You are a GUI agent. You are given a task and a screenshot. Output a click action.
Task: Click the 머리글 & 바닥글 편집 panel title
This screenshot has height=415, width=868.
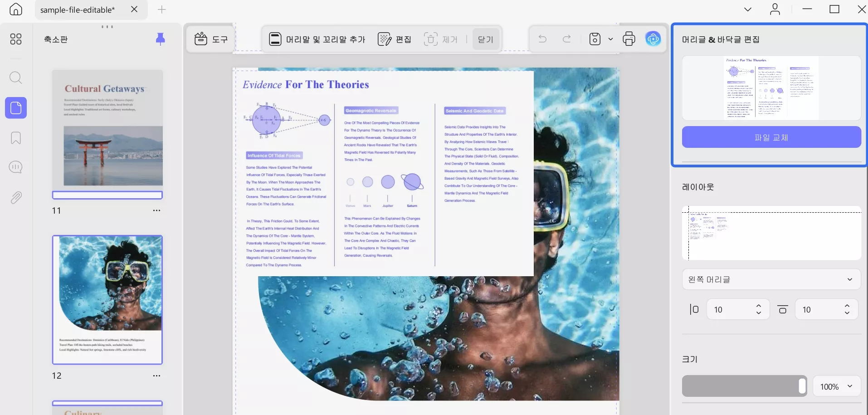tap(721, 39)
